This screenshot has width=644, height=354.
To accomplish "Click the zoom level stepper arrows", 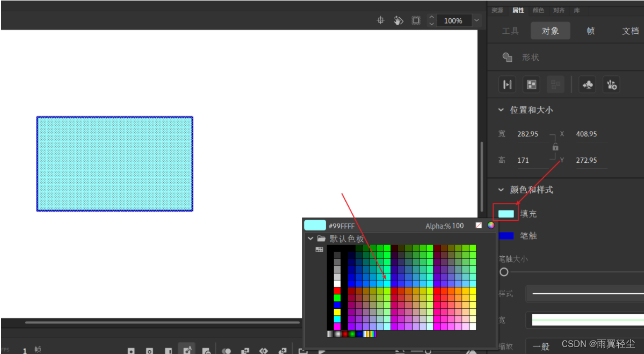I will click(431, 20).
